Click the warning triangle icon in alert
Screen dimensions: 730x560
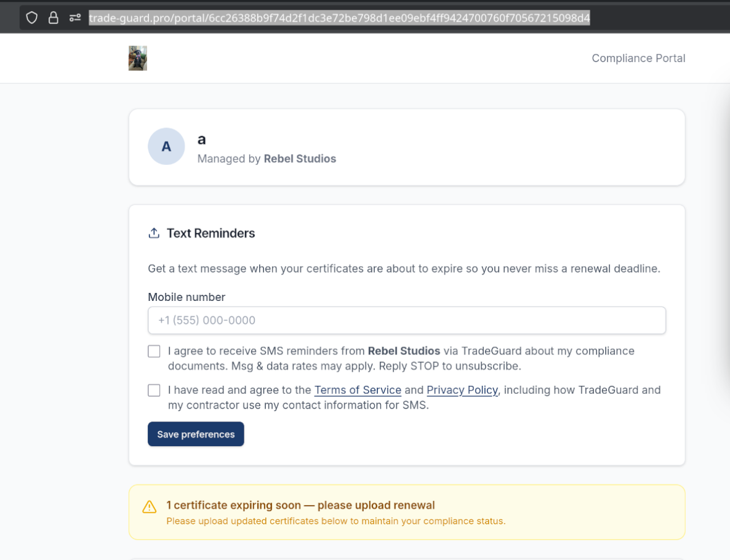point(150,506)
